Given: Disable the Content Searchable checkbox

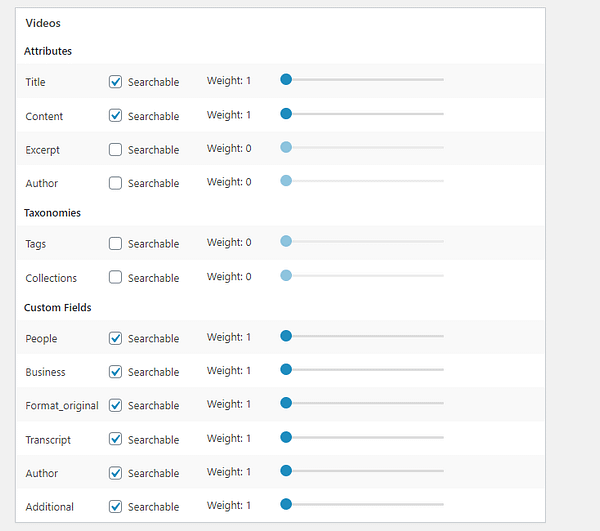Looking at the screenshot, I should 115,116.
